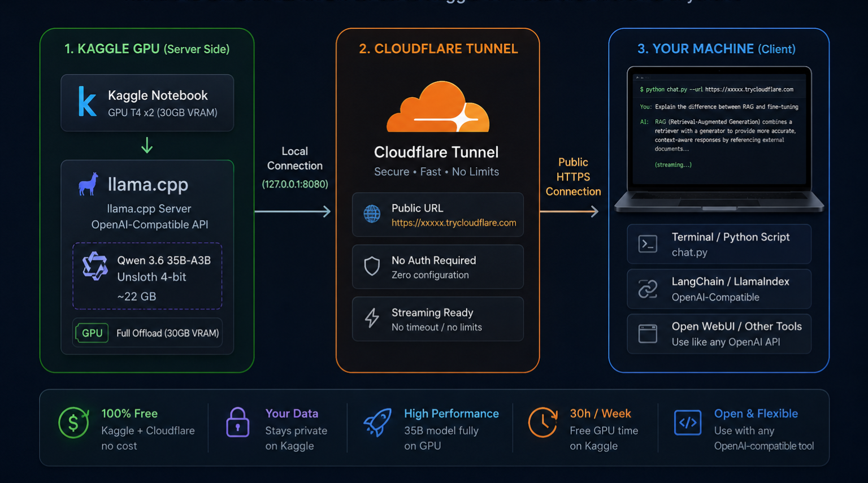Click the lightning bolt icon for Streaming Ready
The width and height of the screenshot is (868, 483).
click(x=372, y=318)
